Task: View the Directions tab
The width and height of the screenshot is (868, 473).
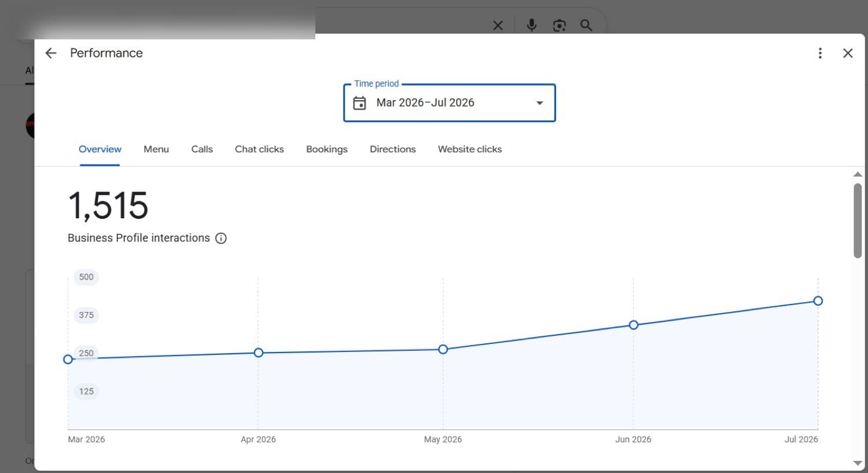Action: click(x=393, y=149)
